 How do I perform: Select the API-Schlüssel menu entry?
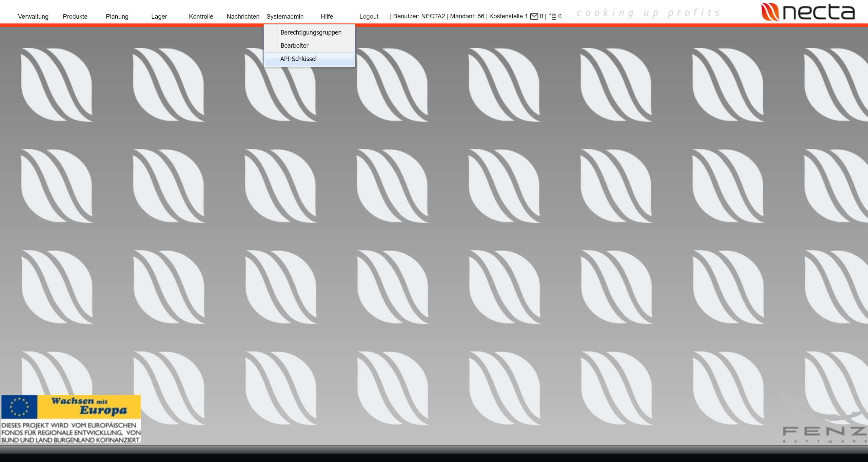pyautogui.click(x=298, y=59)
